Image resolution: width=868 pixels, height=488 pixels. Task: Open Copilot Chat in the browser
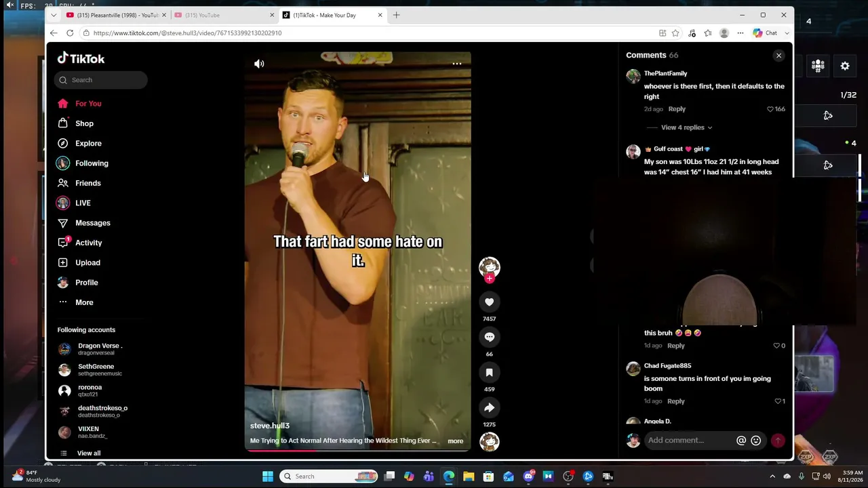coord(766,33)
